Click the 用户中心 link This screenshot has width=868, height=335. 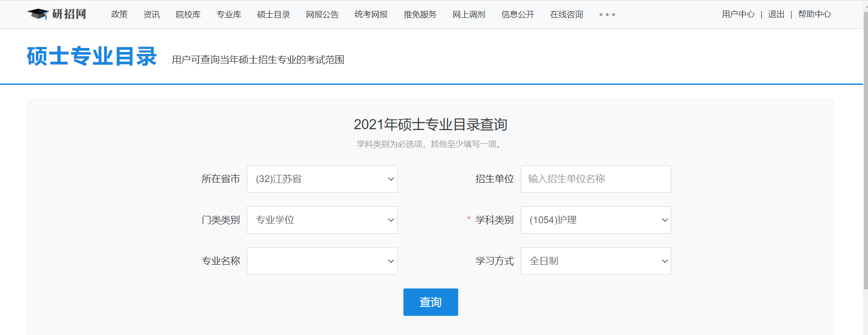[x=738, y=14]
